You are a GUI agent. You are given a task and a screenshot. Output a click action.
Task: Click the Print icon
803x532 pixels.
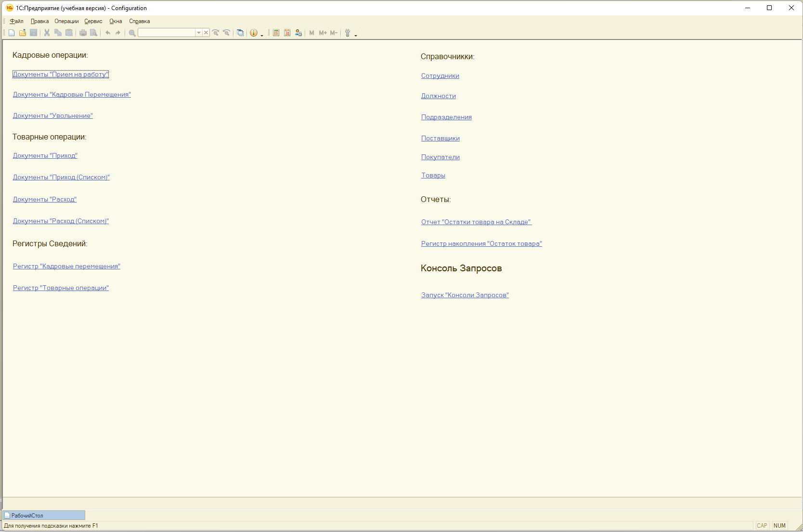pos(83,33)
